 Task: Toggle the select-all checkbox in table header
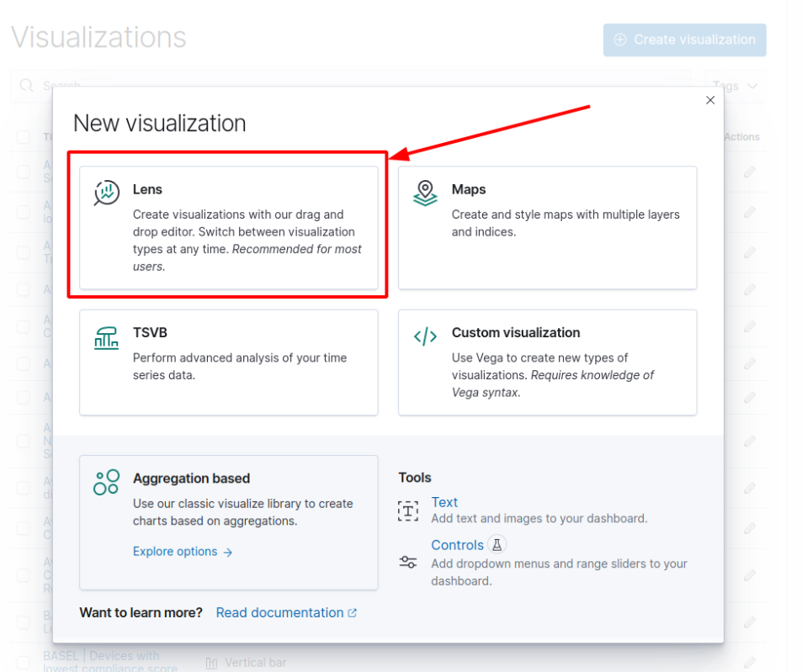pos(24,136)
